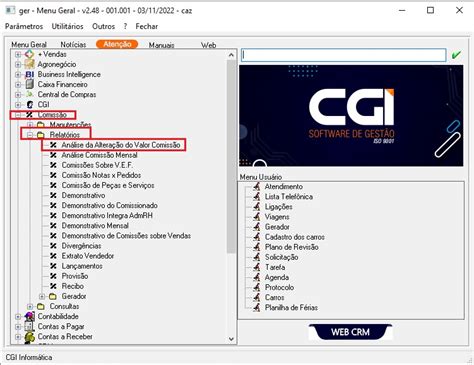Switch to the Web tab

209,45
